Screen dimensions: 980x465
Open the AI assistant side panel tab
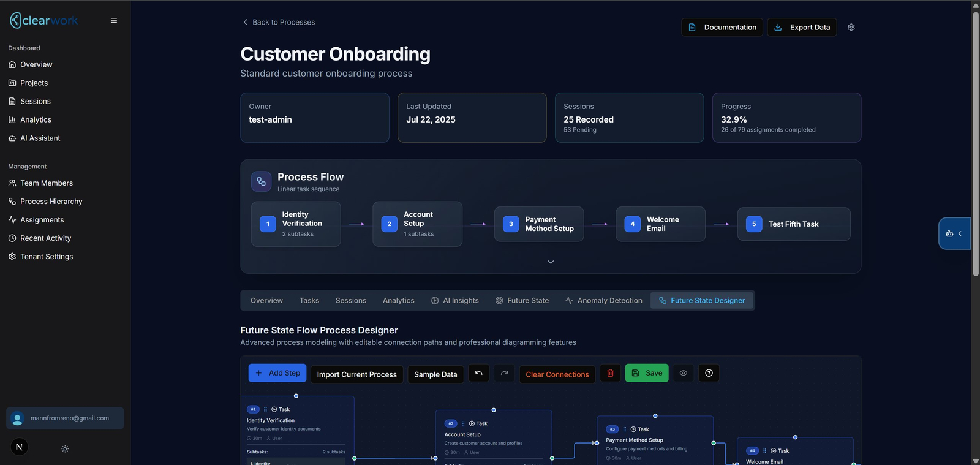(954, 233)
